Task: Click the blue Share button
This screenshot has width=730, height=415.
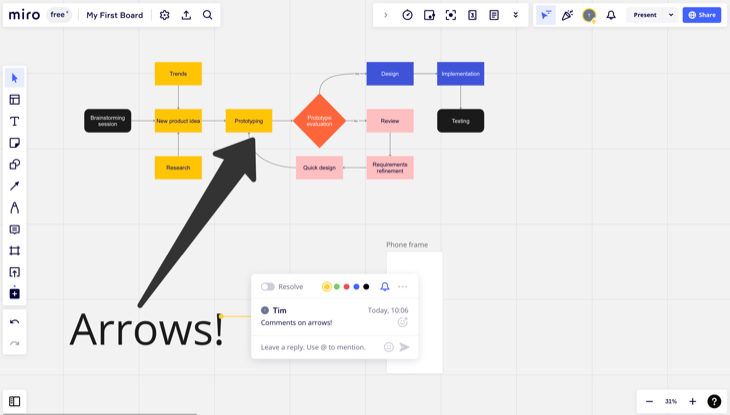Action: pos(701,15)
